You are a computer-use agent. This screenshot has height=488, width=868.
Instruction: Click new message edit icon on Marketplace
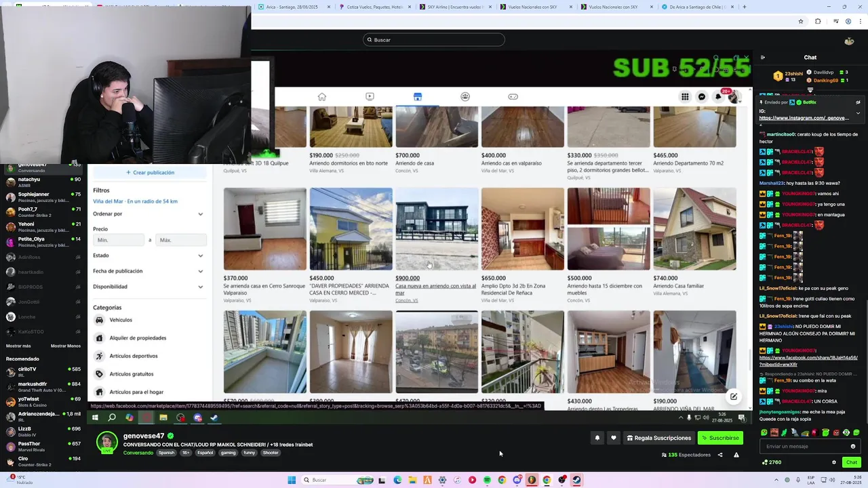point(733,396)
